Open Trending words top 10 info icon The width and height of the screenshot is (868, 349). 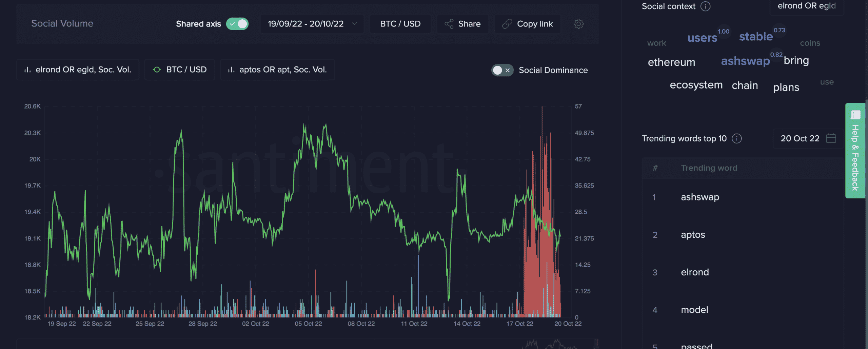coord(736,138)
